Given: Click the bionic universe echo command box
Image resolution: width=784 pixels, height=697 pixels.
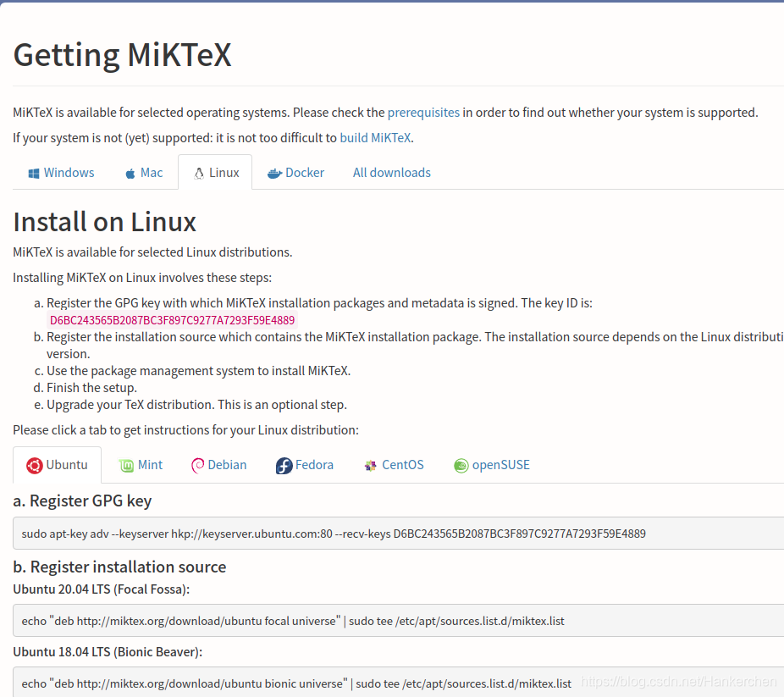Looking at the screenshot, I should point(398,682).
